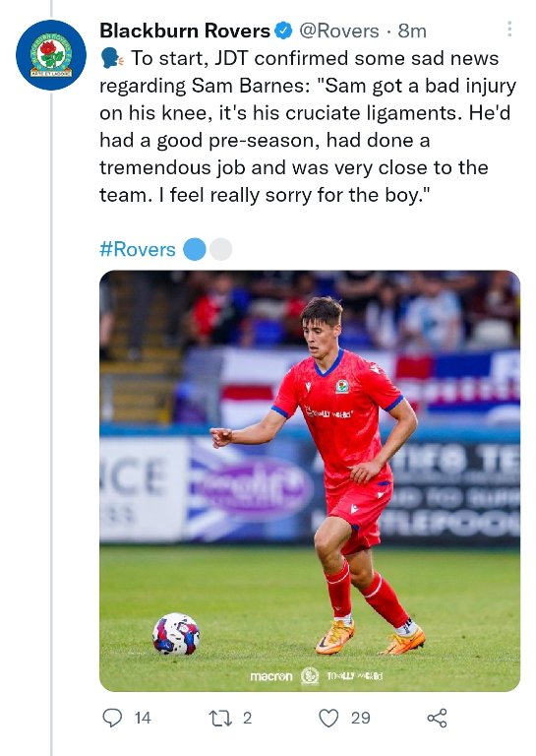Viewport: 536px width, 756px height.
Task: View the 14 replies count
Action: click(143, 718)
